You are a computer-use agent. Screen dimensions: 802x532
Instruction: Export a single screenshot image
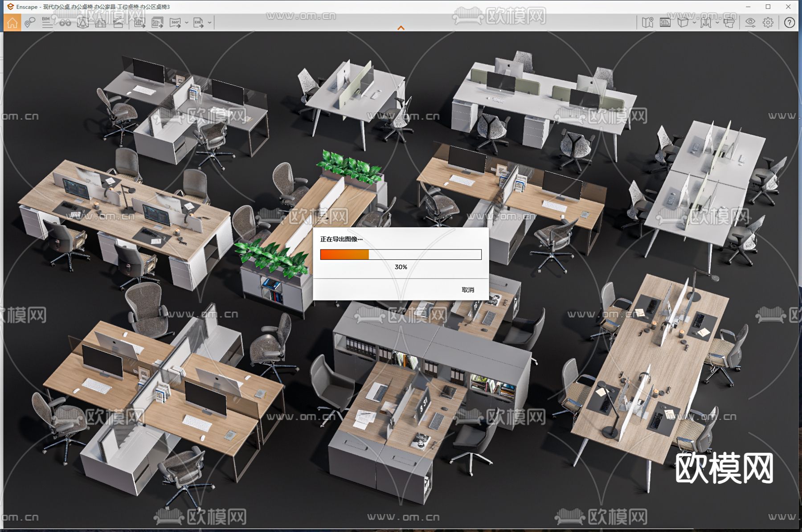(139, 23)
